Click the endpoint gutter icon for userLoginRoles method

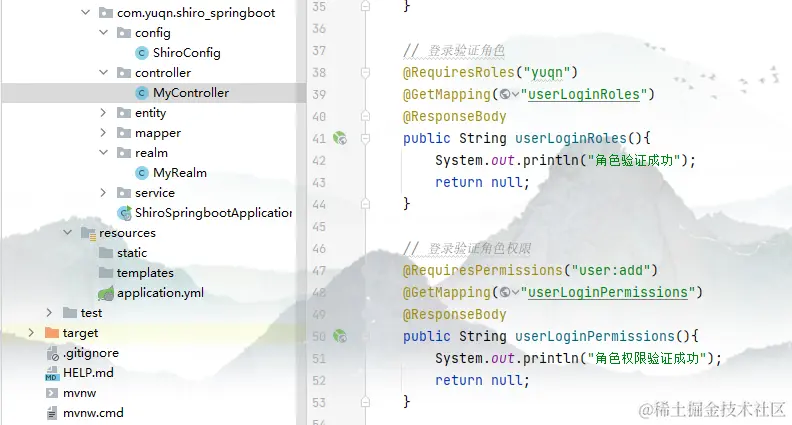340,138
